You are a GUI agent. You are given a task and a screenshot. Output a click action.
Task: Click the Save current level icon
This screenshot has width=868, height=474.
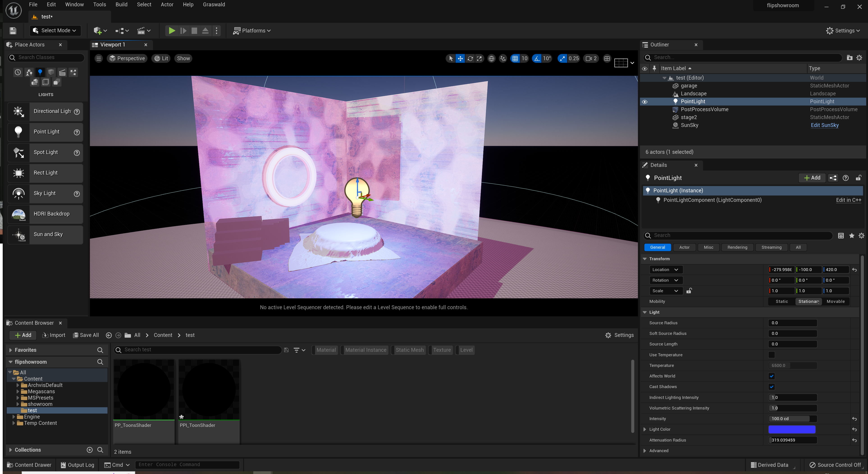(13, 31)
